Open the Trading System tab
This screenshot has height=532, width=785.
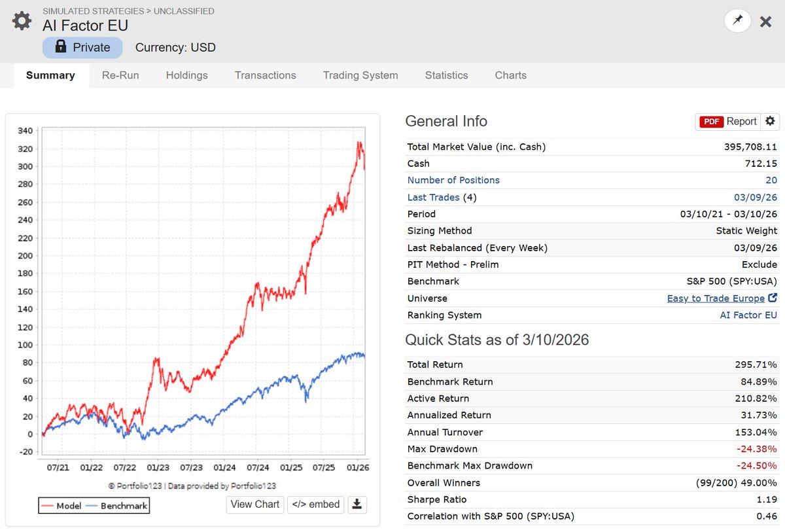coord(360,75)
